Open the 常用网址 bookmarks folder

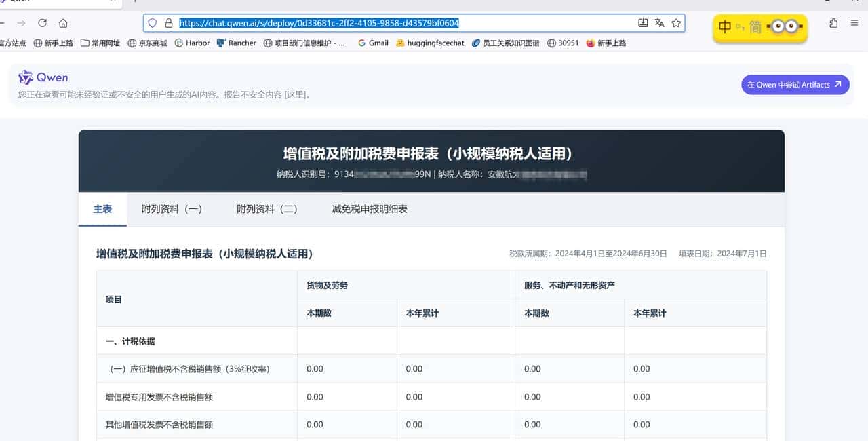[x=100, y=43]
